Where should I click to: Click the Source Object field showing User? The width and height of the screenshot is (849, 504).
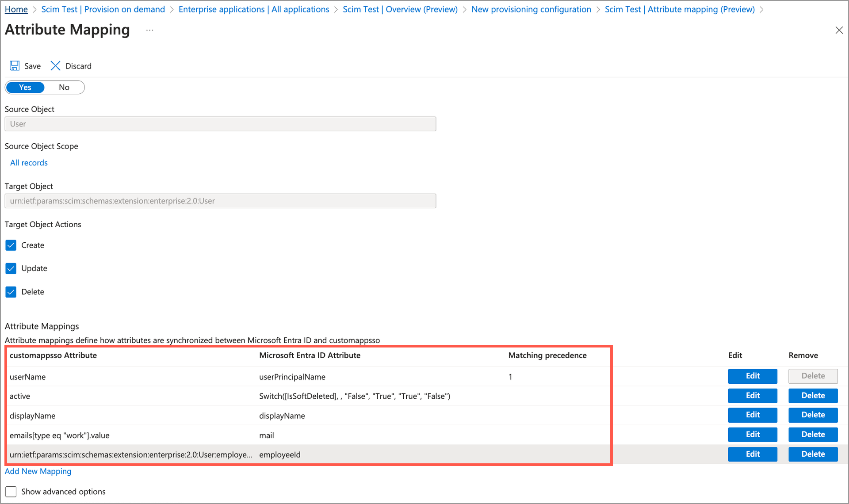click(x=220, y=124)
